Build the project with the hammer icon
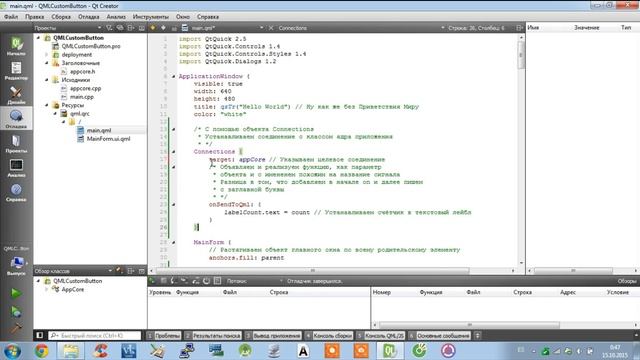The width and height of the screenshot is (640, 360). (x=16, y=329)
